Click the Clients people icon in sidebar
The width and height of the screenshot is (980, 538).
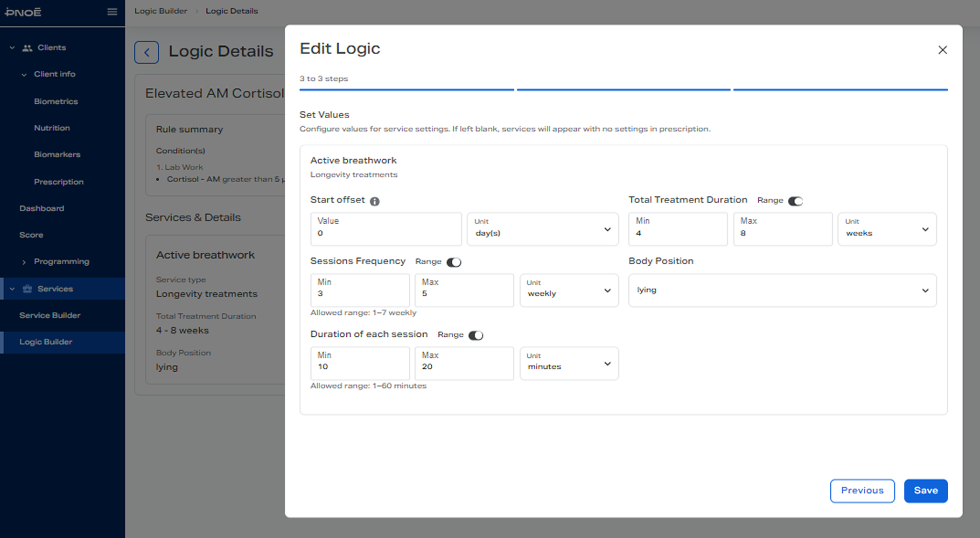28,48
